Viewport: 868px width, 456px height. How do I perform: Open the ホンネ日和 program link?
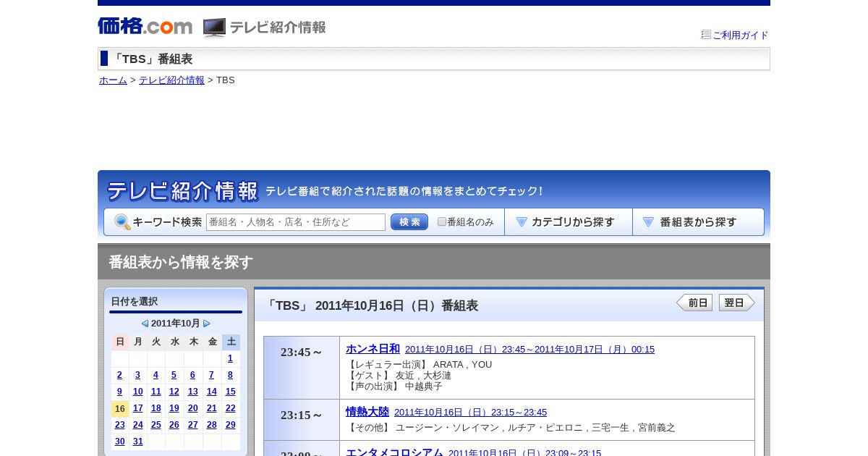[373, 349]
